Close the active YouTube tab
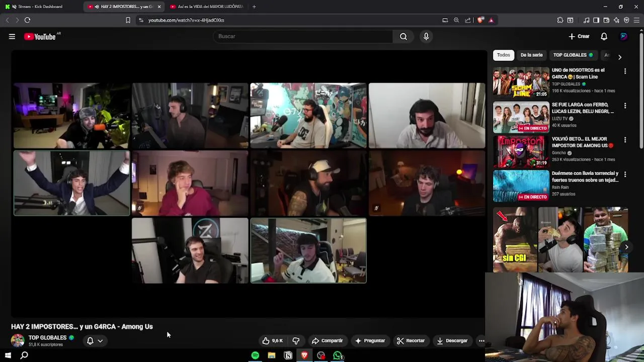Image resolution: width=644 pixels, height=362 pixels. pos(159,7)
